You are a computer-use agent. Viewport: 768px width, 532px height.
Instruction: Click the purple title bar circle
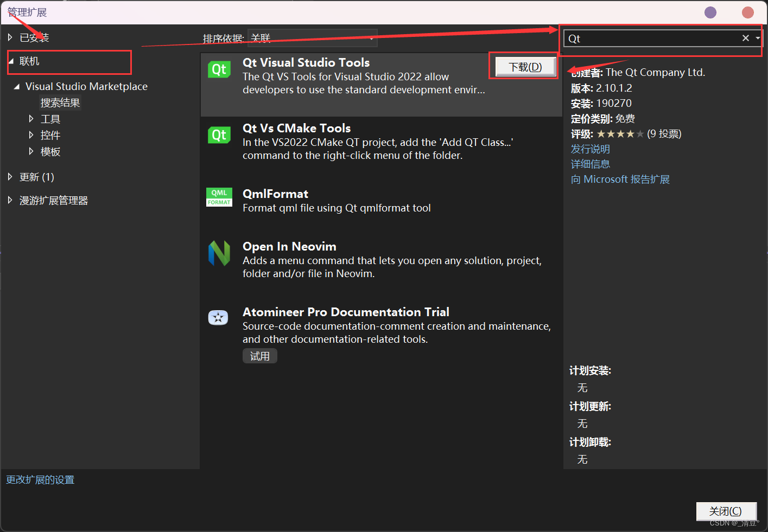click(710, 12)
